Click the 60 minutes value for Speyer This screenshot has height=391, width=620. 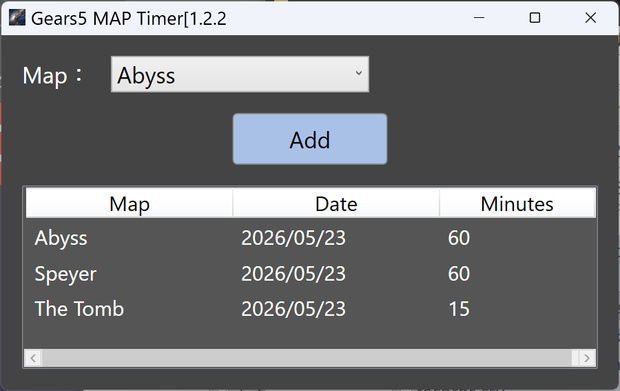[459, 274]
